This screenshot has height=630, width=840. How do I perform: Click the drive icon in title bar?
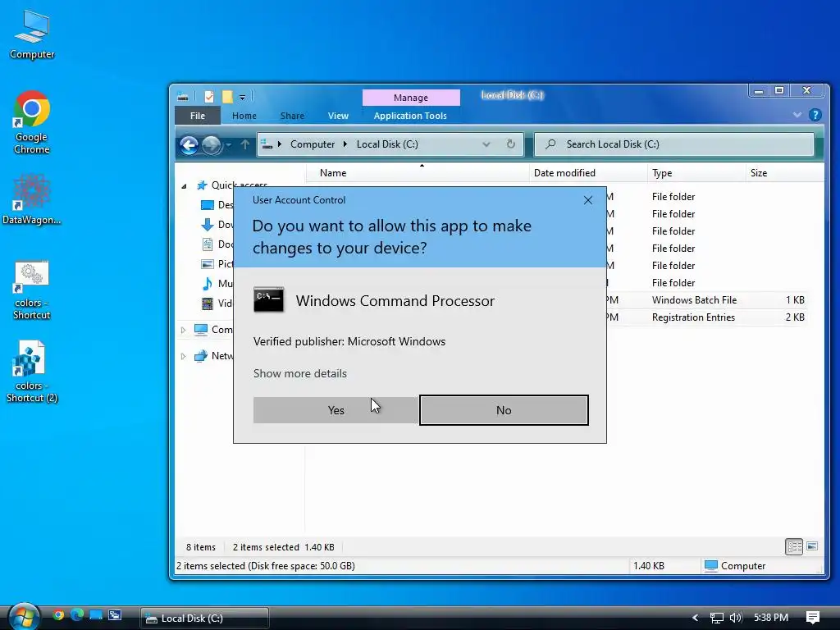pyautogui.click(x=183, y=97)
